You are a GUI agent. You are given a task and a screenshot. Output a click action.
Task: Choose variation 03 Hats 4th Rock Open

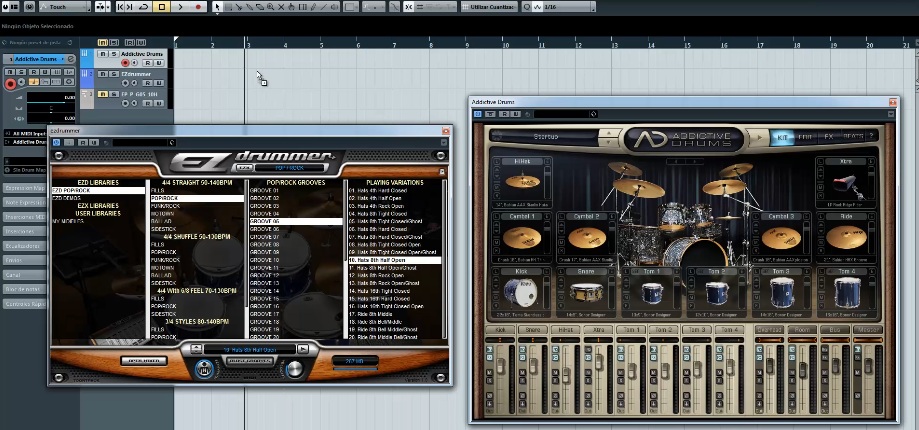(x=394, y=206)
